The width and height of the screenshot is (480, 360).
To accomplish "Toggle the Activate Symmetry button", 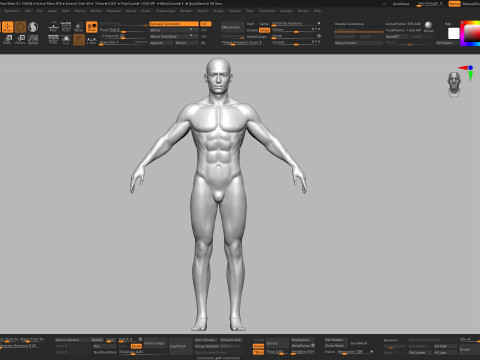I will click(174, 24).
